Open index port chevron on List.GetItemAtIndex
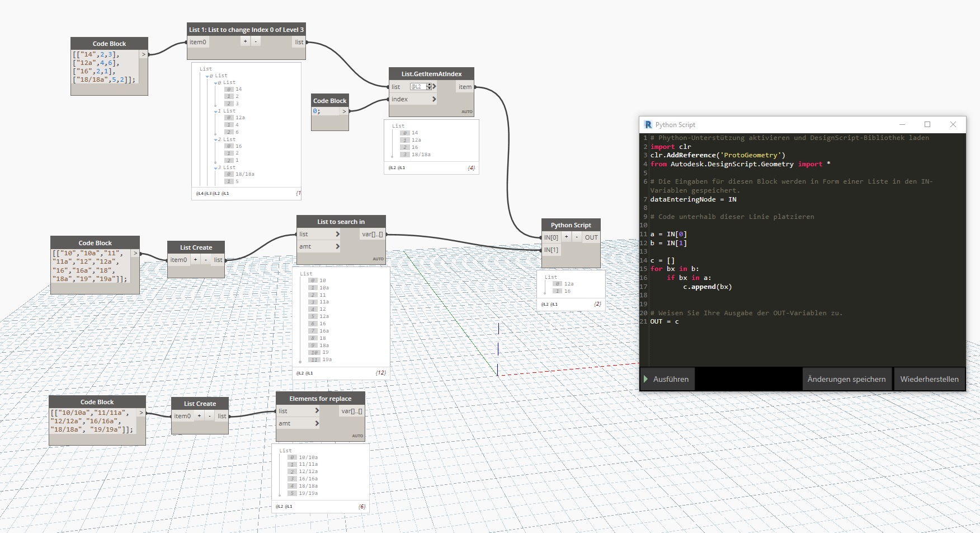Image resolution: width=980 pixels, height=533 pixels. pos(434,99)
